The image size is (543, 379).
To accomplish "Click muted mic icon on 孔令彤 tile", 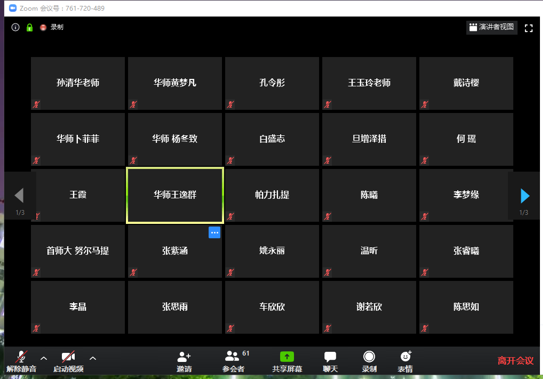I will pos(231,104).
